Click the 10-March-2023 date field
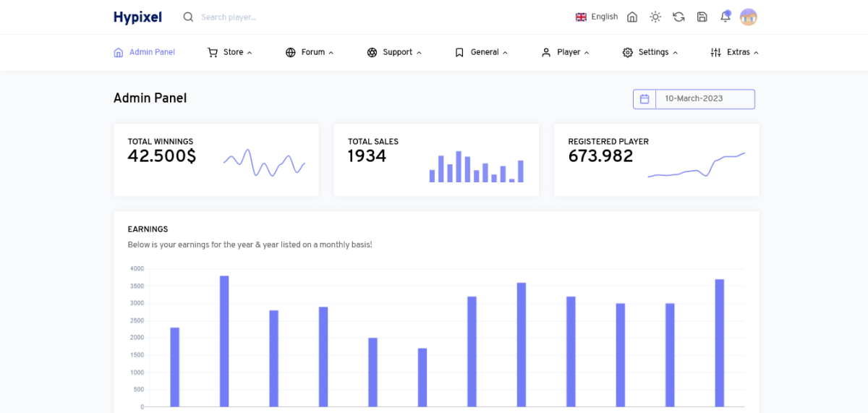The image size is (868, 413). tap(704, 99)
